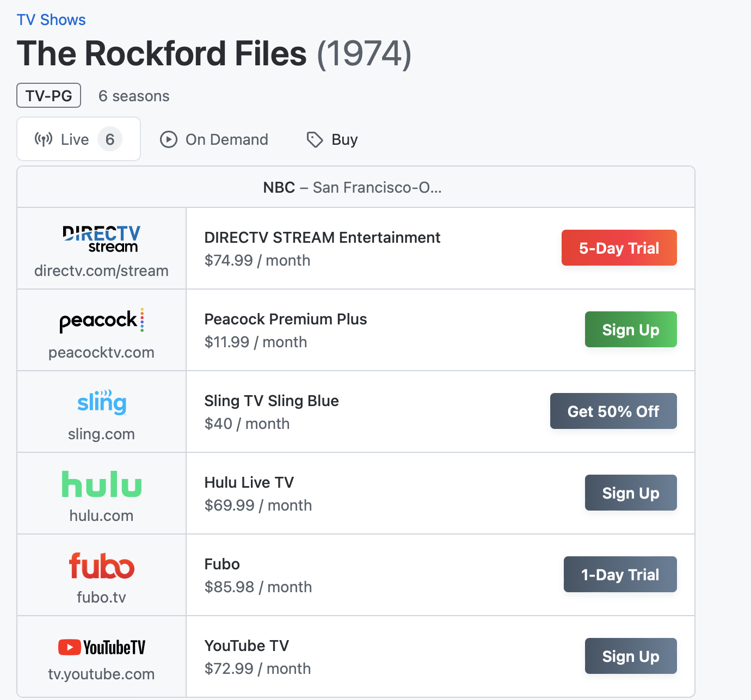Image resolution: width=751 pixels, height=700 pixels.
Task: Click the DIRECTV stream logo
Action: [101, 239]
